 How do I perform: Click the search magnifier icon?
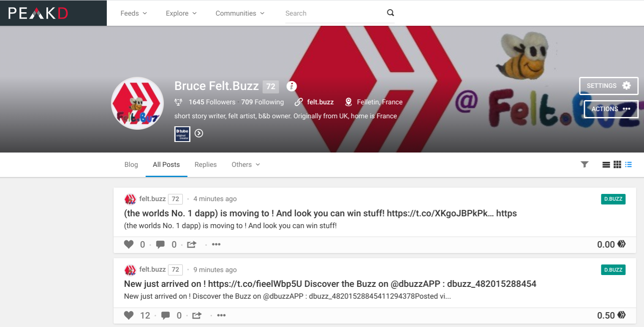click(x=390, y=13)
